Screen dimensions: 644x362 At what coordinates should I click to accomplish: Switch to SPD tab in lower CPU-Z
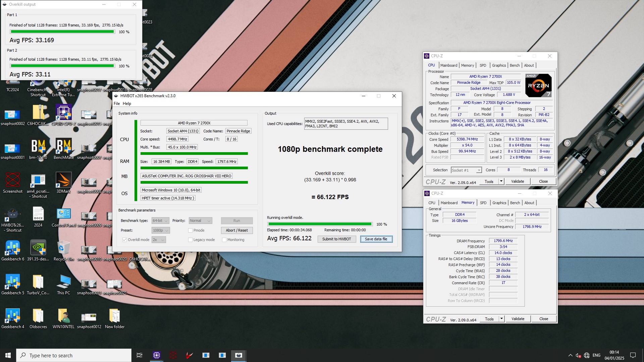click(483, 203)
